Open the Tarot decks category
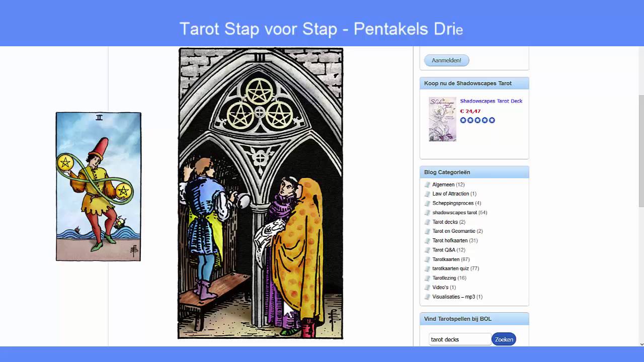Viewport: 644px width, 362px height. (445, 222)
